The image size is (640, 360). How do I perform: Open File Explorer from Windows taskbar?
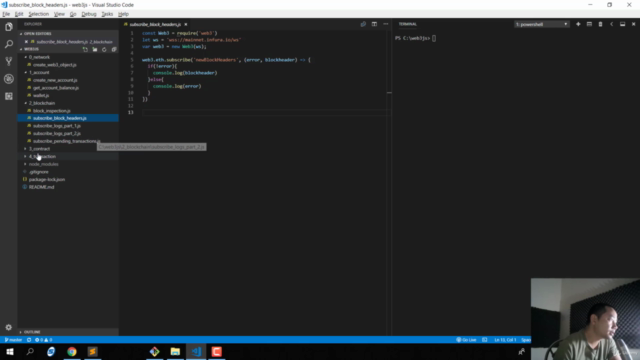coord(175,351)
